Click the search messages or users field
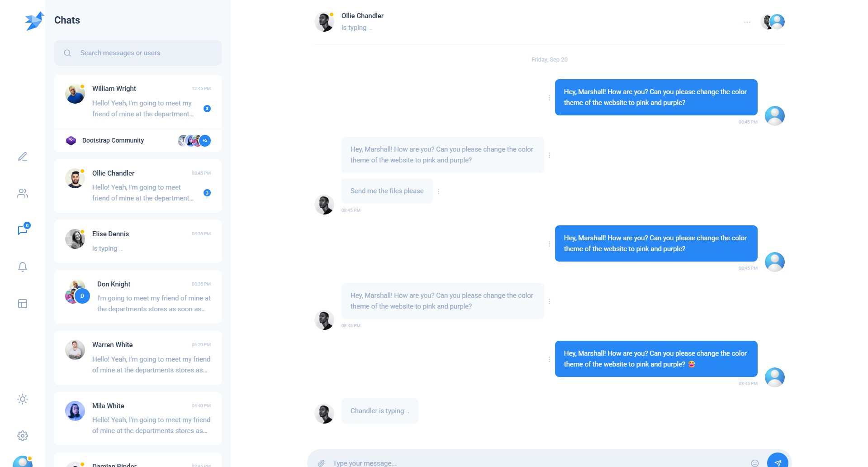Viewport: 868px width, 467px height. point(138,52)
